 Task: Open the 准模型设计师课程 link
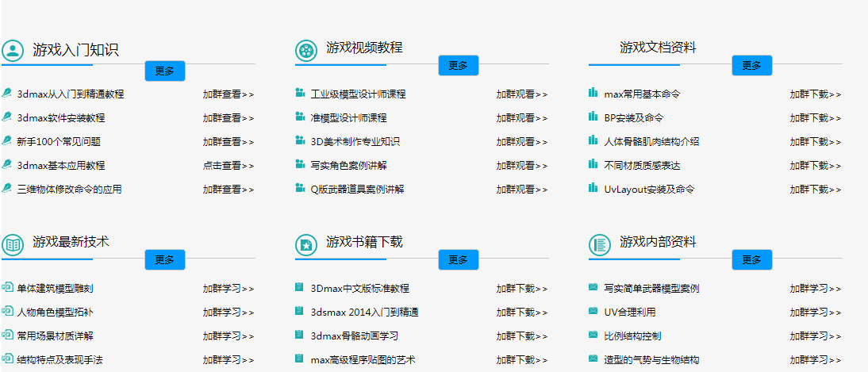[x=349, y=118]
